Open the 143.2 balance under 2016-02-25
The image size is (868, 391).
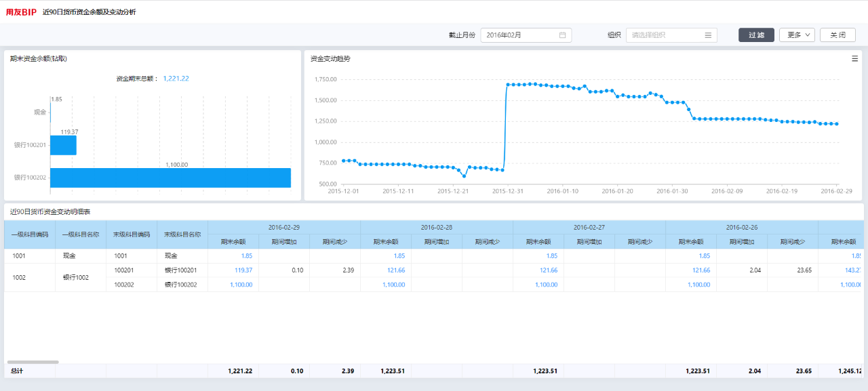click(852, 270)
